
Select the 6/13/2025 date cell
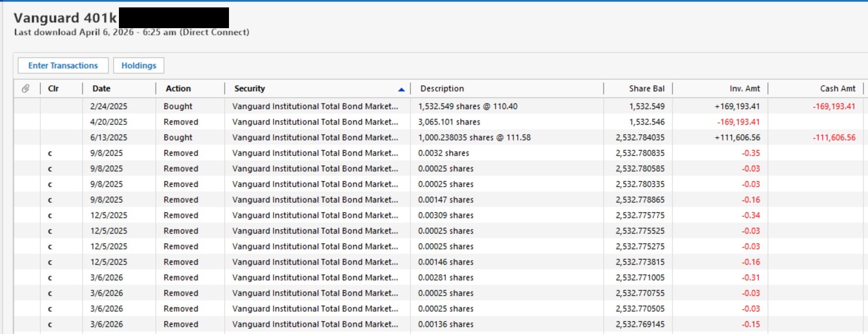[109, 137]
